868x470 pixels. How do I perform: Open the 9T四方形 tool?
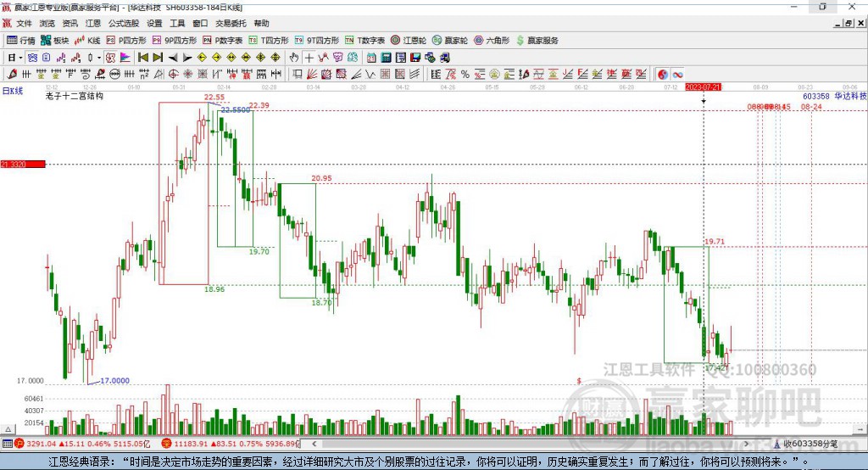click(317, 41)
